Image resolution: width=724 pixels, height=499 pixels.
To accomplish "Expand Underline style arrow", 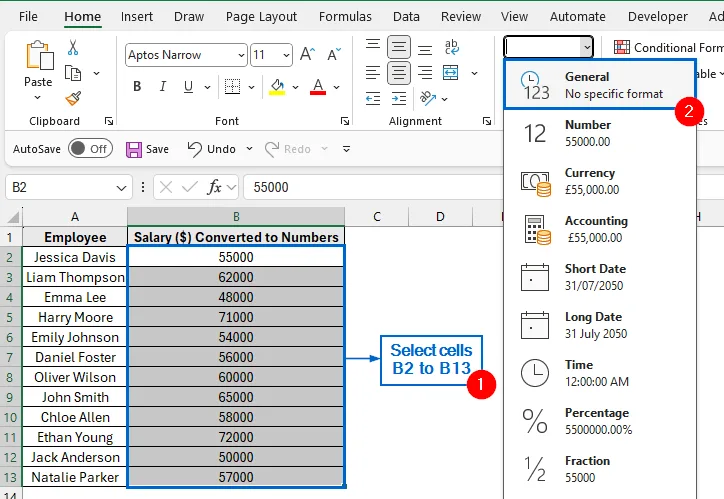I will coord(207,87).
